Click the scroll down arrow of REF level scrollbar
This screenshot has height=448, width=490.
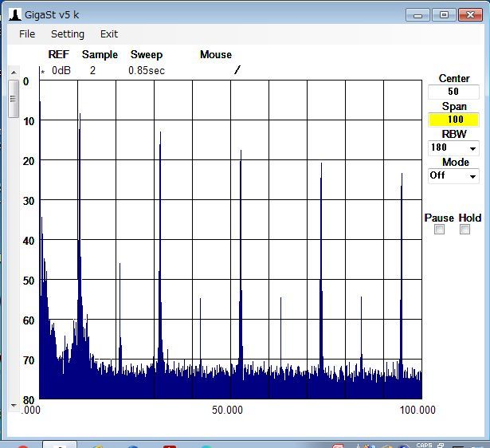tap(14, 405)
